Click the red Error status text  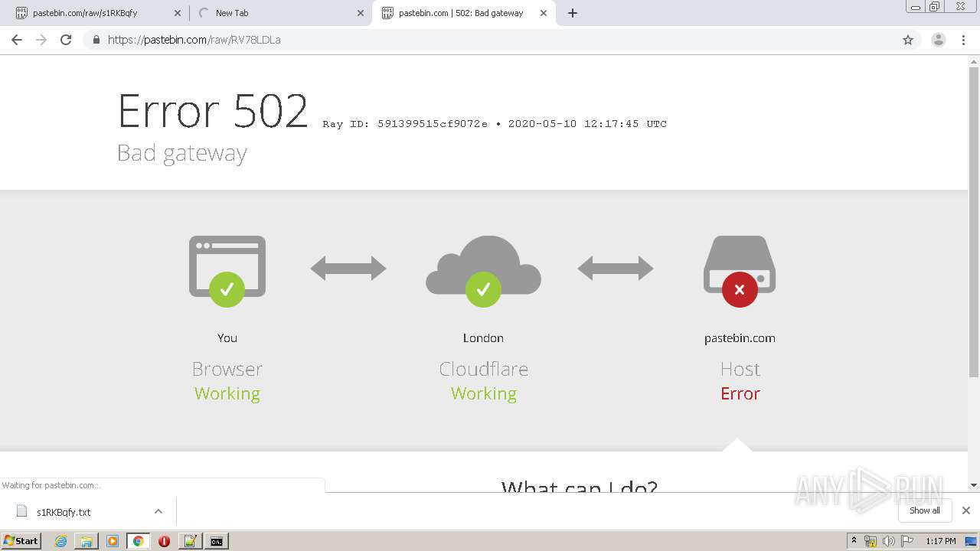tap(740, 393)
